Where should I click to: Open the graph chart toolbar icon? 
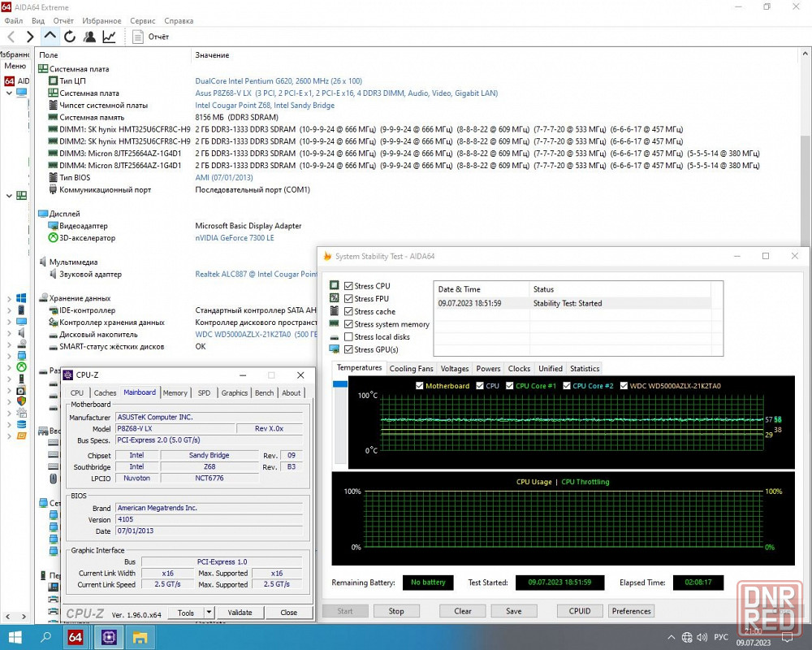click(110, 37)
